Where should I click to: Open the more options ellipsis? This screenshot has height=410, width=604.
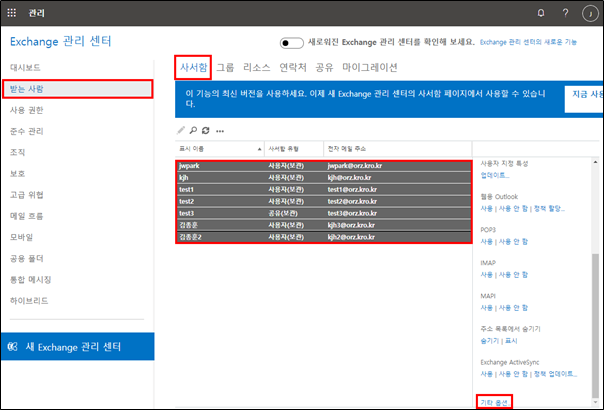pos(220,131)
